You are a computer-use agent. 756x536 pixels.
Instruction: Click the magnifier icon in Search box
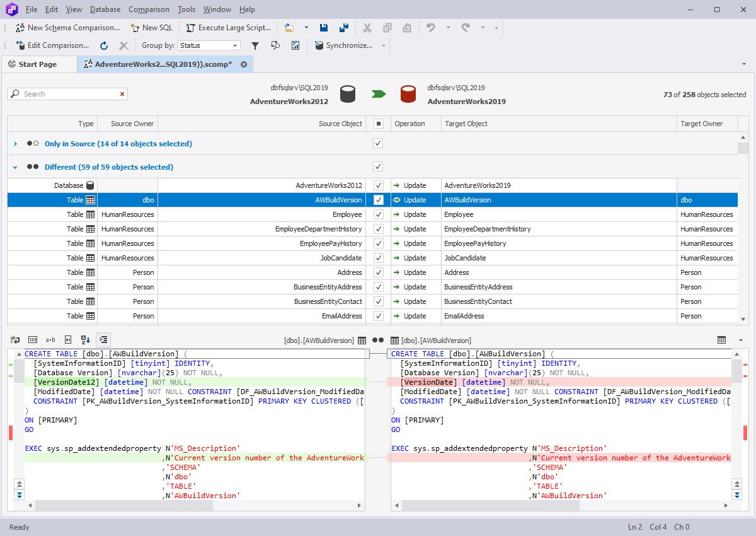(15, 94)
